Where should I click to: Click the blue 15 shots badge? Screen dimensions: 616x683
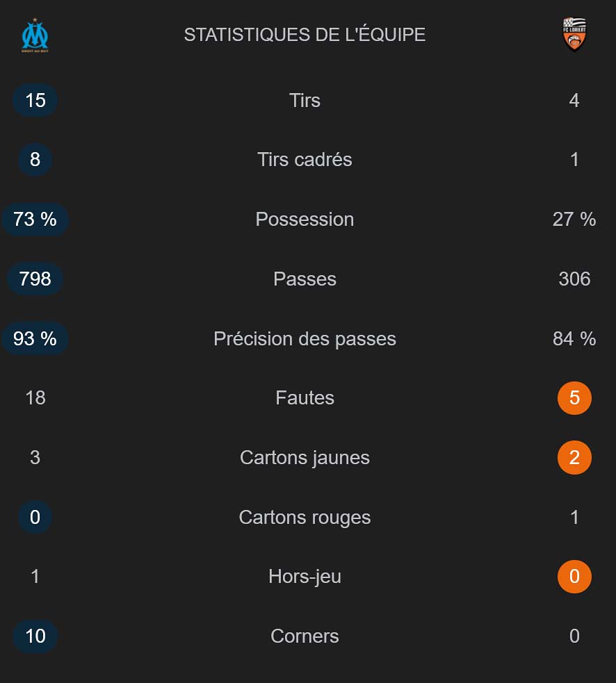click(35, 100)
